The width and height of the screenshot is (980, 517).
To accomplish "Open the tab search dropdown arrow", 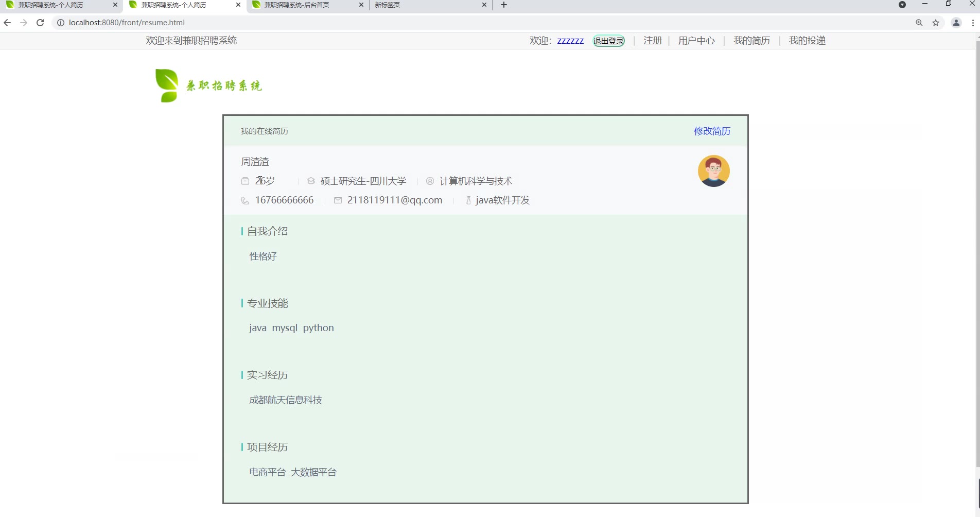I will click(x=902, y=5).
